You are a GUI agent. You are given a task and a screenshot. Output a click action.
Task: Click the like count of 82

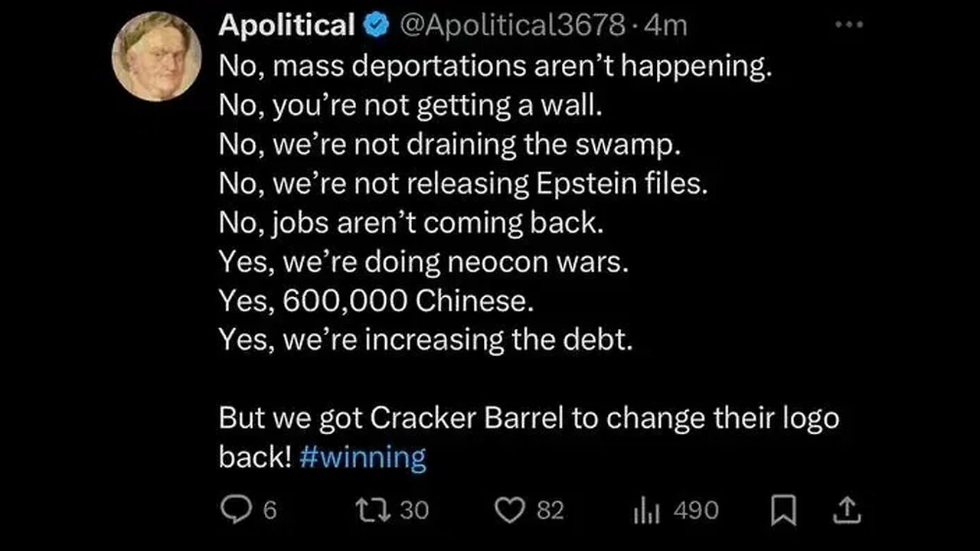point(550,510)
